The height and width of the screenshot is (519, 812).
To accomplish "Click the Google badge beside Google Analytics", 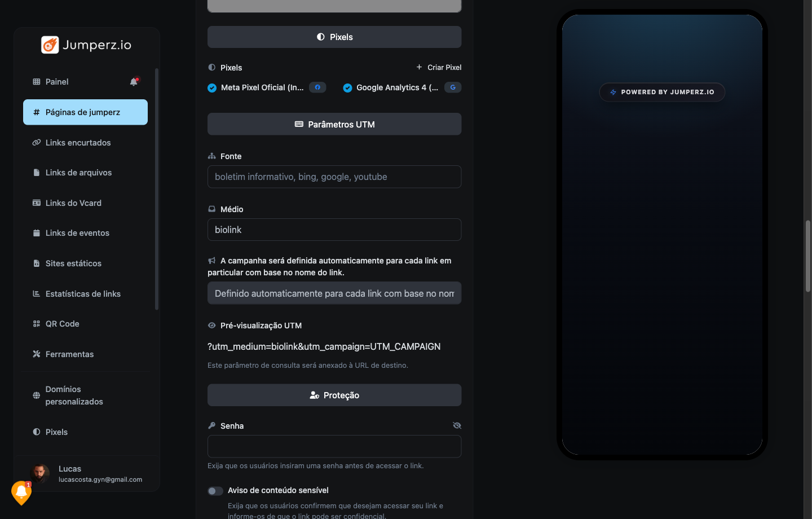I will click(453, 87).
